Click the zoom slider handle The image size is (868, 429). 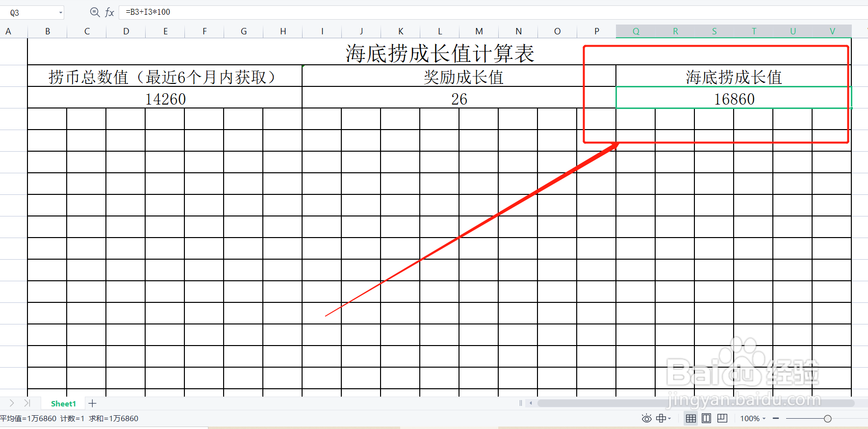(x=828, y=419)
